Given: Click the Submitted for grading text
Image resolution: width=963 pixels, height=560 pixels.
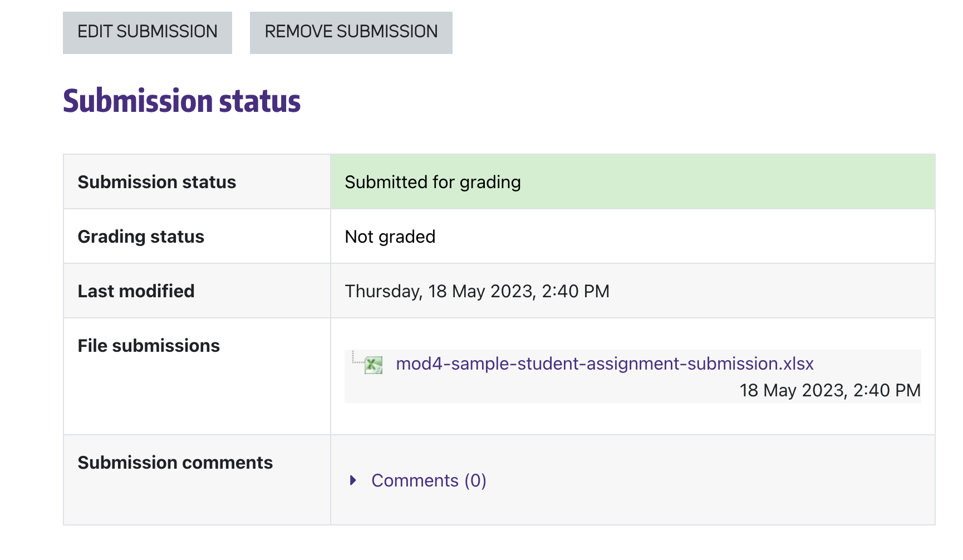Looking at the screenshot, I should point(433,182).
